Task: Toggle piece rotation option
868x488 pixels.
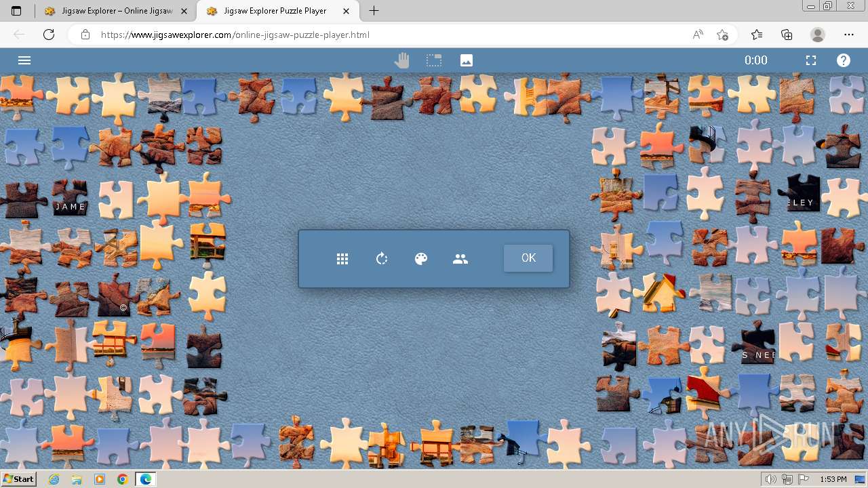Action: click(x=382, y=259)
